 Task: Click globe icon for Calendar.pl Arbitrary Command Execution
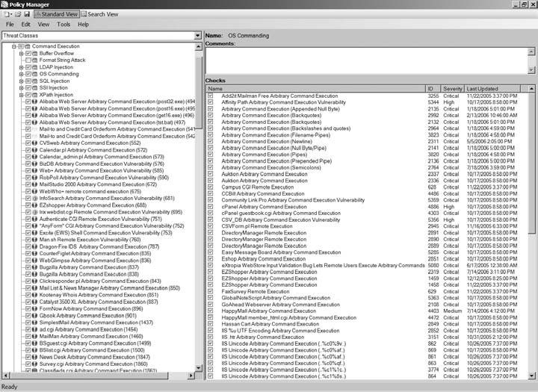34,150
